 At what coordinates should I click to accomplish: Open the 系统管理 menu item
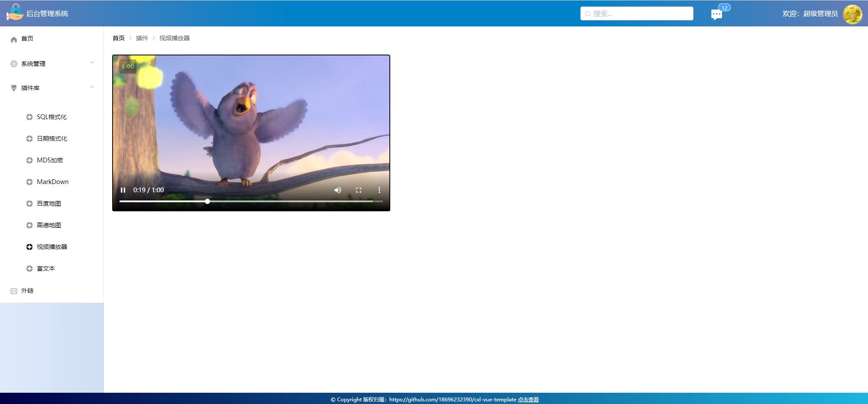(52, 64)
